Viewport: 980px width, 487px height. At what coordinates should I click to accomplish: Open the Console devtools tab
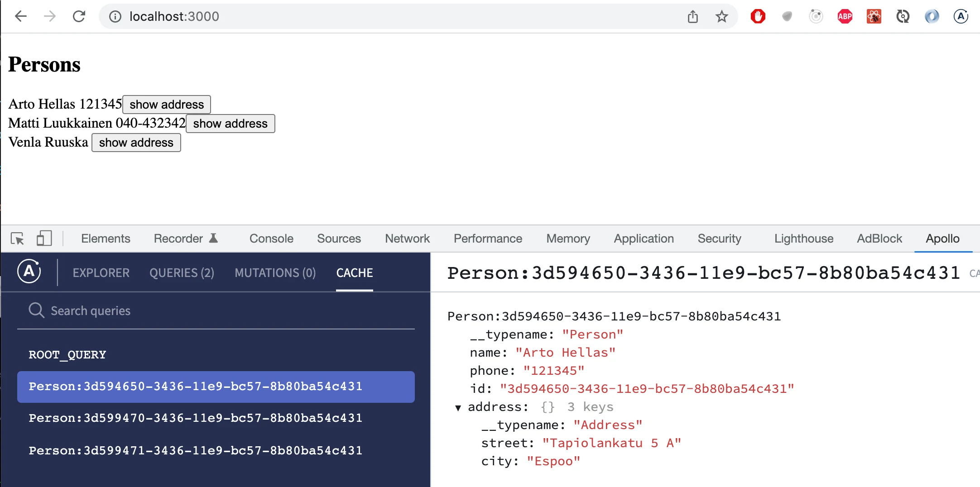(x=271, y=239)
